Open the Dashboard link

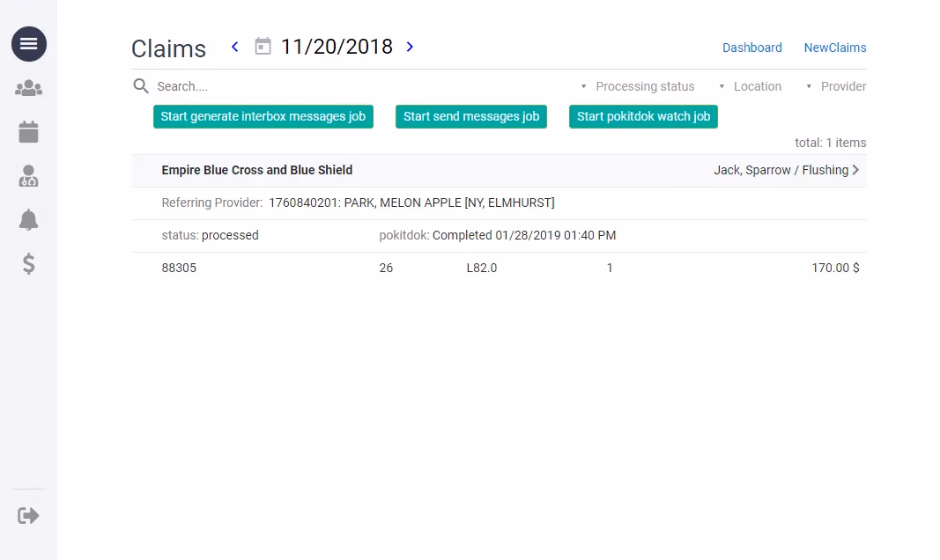tap(751, 48)
